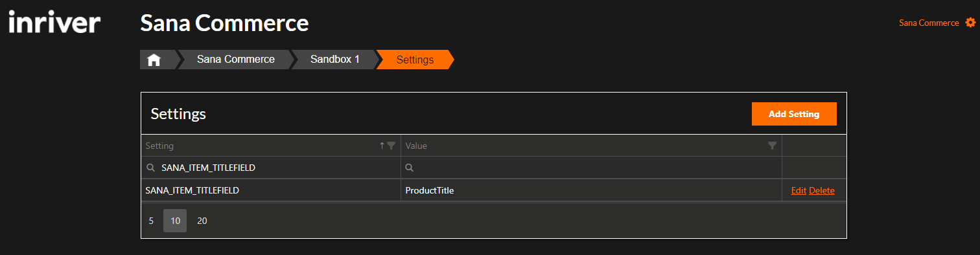The height and width of the screenshot is (255, 980).
Task: Click the inriver logo
Action: pos(54,23)
